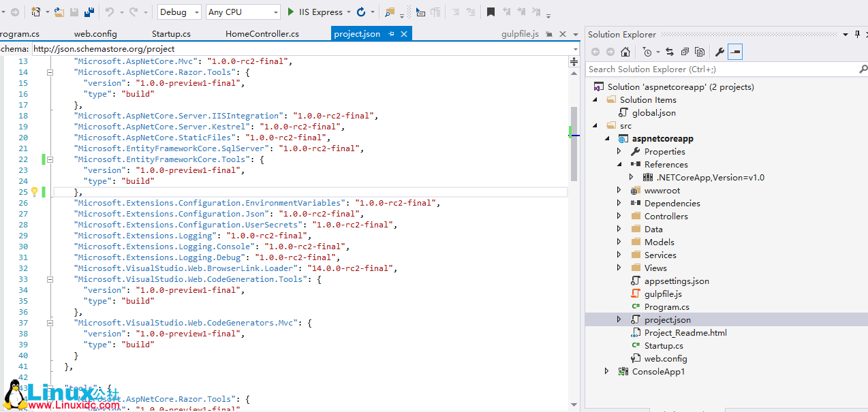Toggle Preview Selected Items button
This screenshot has width=868, height=412.
[x=734, y=52]
